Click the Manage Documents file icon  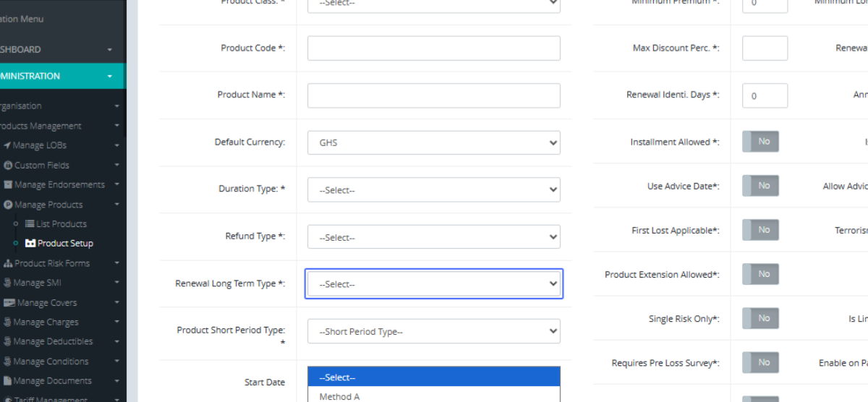coord(8,381)
